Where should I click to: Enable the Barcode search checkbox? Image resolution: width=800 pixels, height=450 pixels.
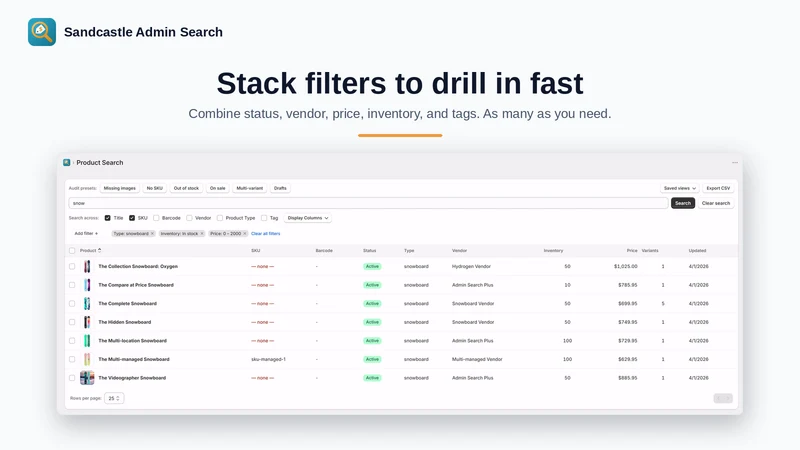[x=156, y=218]
